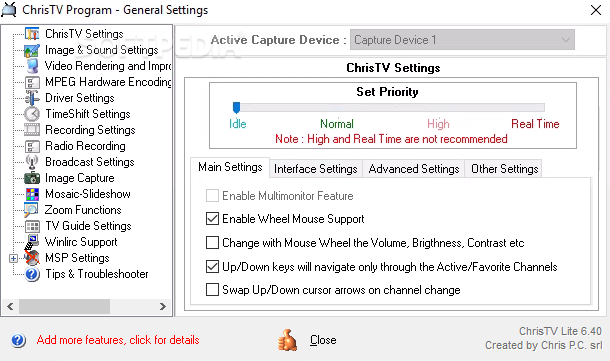This screenshot has width=610, height=361.
Task: Click the Image & Sound Settings icon
Action: click(x=32, y=50)
